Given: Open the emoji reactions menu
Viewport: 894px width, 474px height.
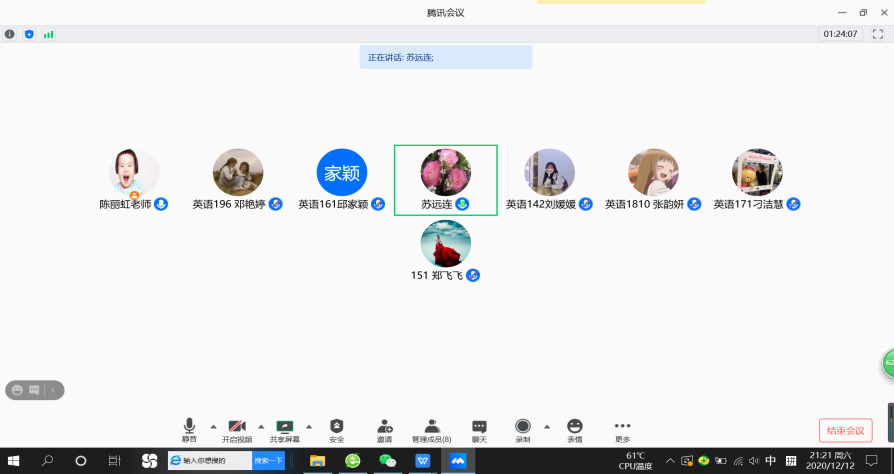Looking at the screenshot, I should coord(574,428).
